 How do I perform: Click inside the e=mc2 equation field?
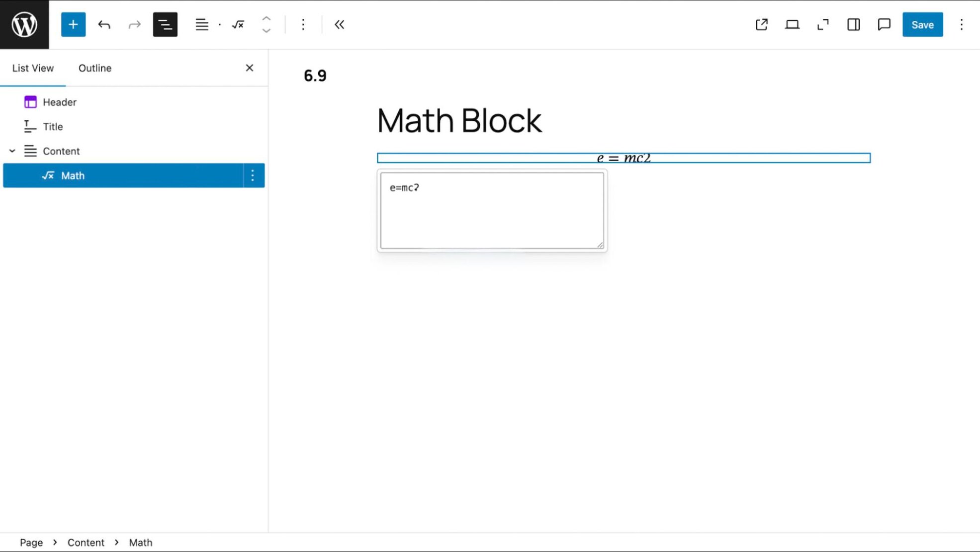pyautogui.click(x=492, y=209)
